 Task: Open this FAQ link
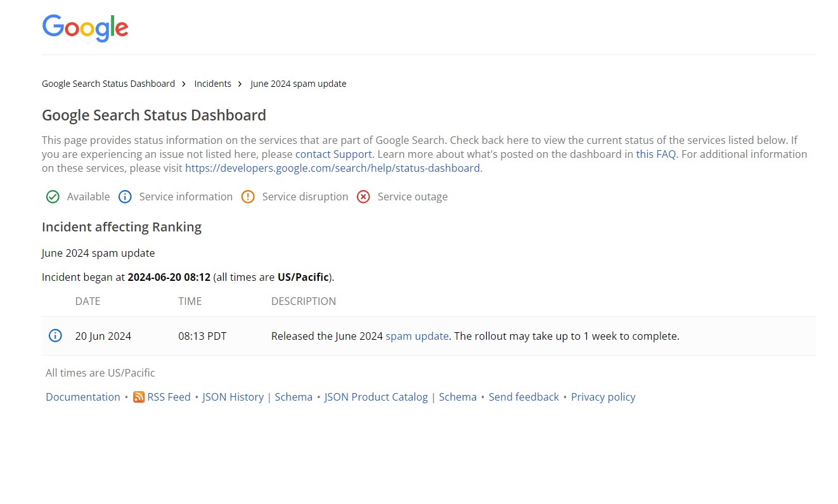(655, 154)
